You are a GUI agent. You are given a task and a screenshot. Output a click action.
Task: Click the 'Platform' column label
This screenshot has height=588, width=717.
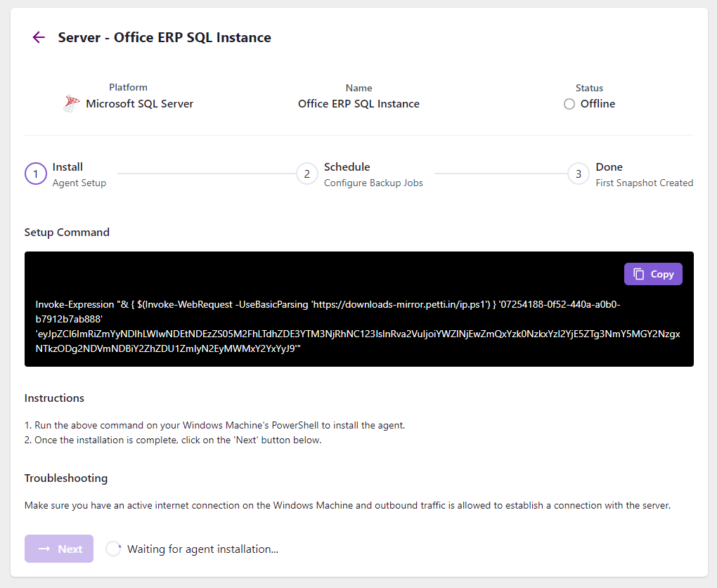pyautogui.click(x=128, y=87)
